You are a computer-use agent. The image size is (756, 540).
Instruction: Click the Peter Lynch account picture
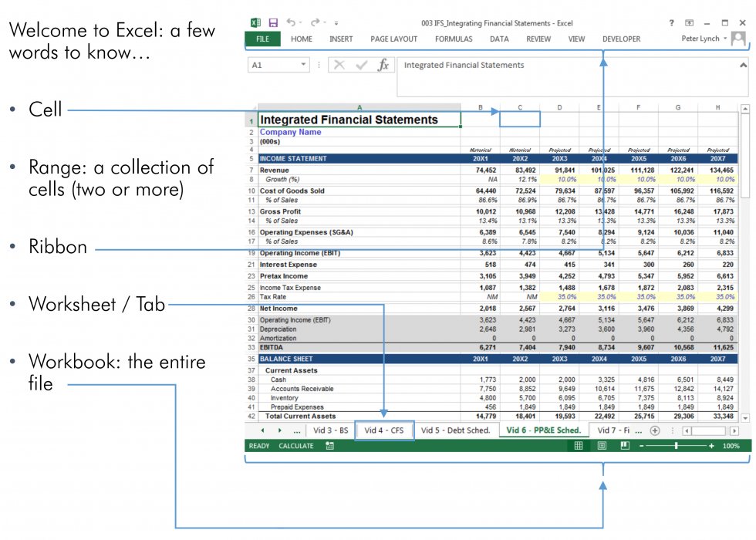(739, 39)
